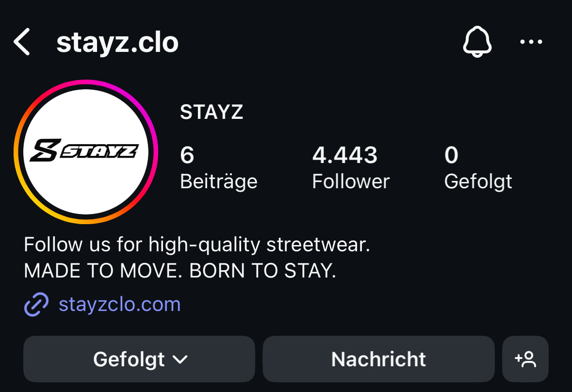Tap the bio line about high-quality streetwear
The height and width of the screenshot is (392, 572).
tap(197, 245)
